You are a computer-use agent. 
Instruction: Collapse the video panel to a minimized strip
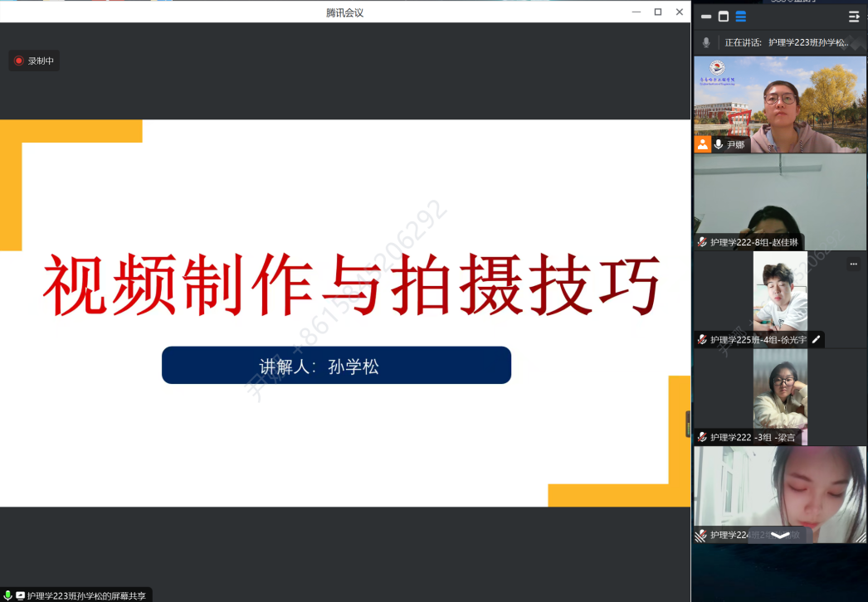(705, 17)
